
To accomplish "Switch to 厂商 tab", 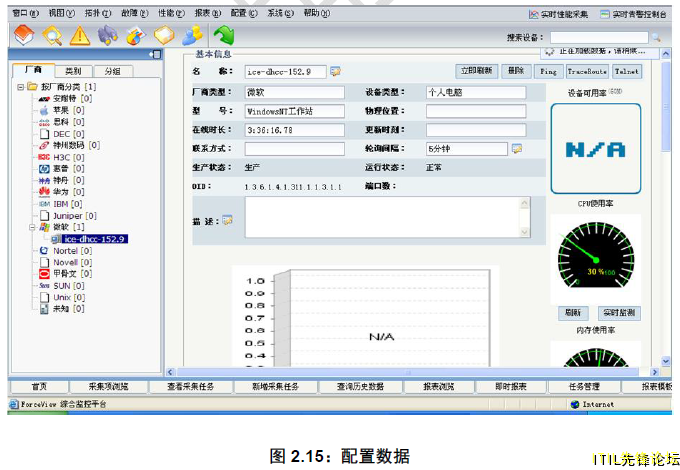I will (33, 70).
